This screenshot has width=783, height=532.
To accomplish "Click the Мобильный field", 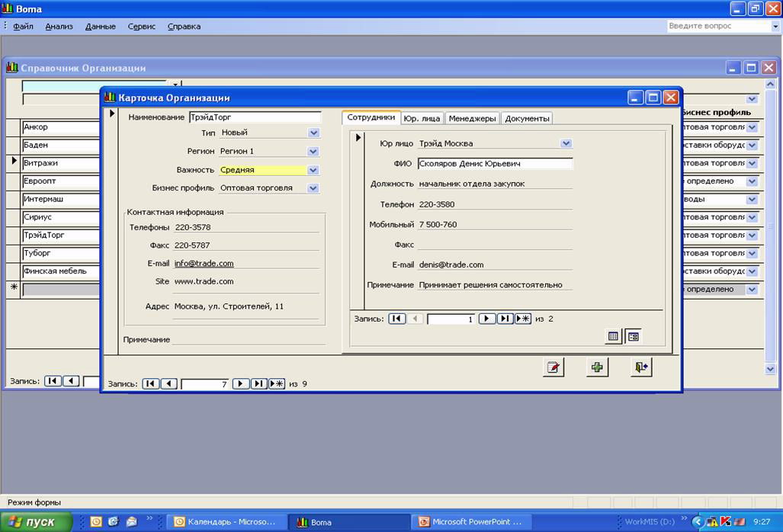I will pos(495,225).
